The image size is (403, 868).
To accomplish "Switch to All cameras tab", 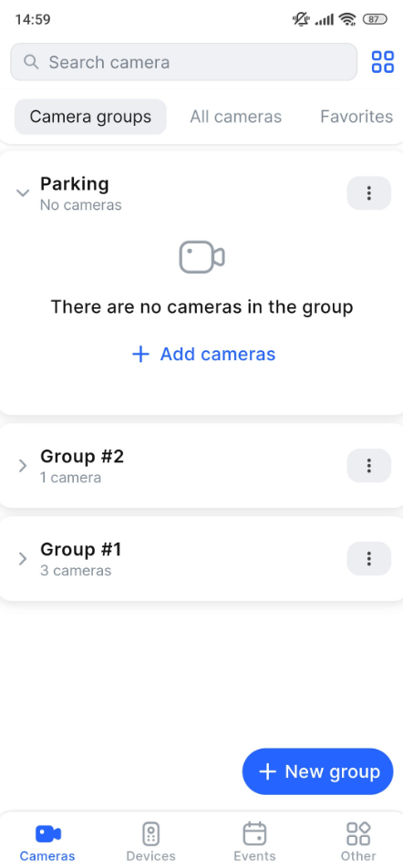I will (x=236, y=117).
